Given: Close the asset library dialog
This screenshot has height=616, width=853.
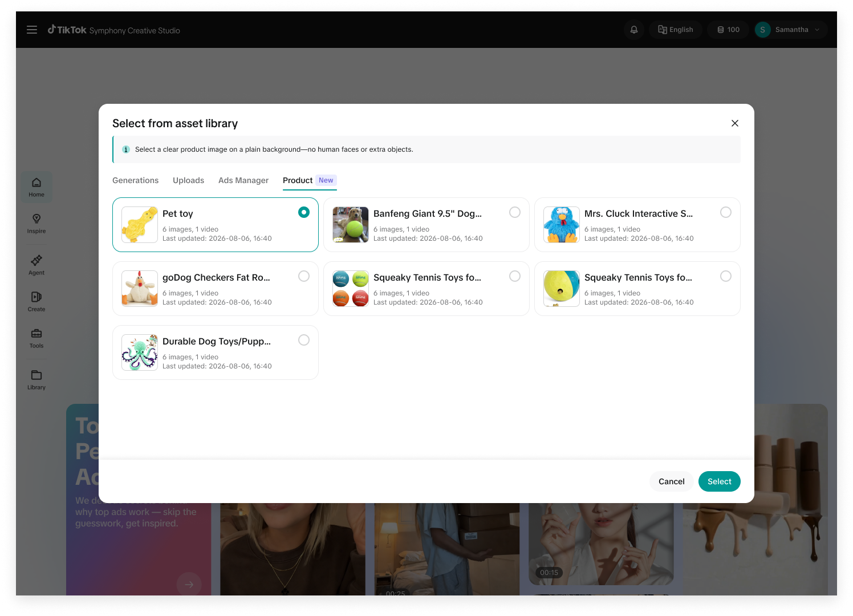Looking at the screenshot, I should coord(735,123).
